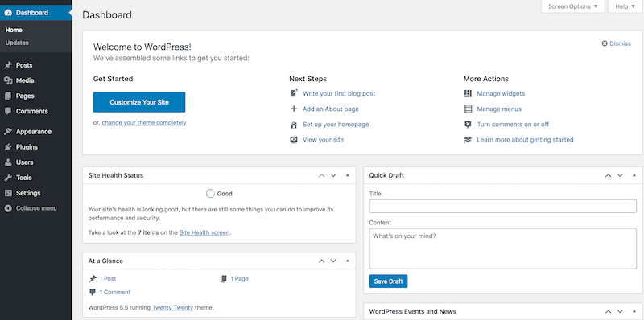Click the Save Draft button
This screenshot has width=644, height=320.
click(388, 281)
